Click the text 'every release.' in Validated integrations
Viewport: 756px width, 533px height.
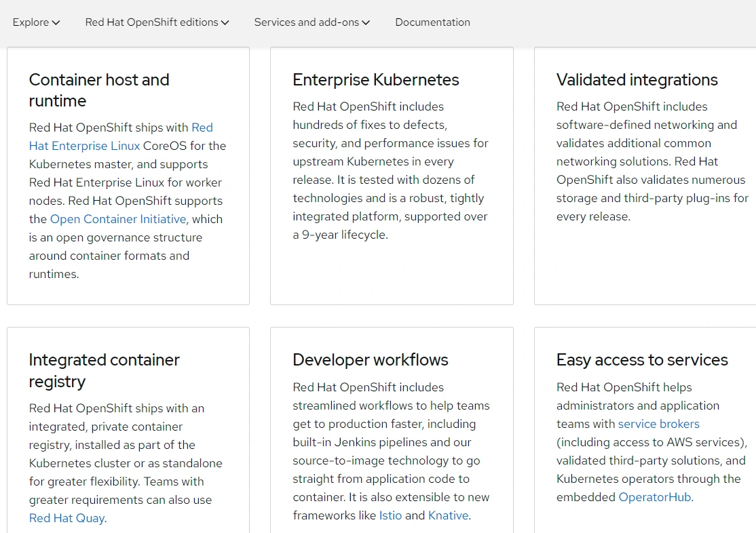(593, 216)
